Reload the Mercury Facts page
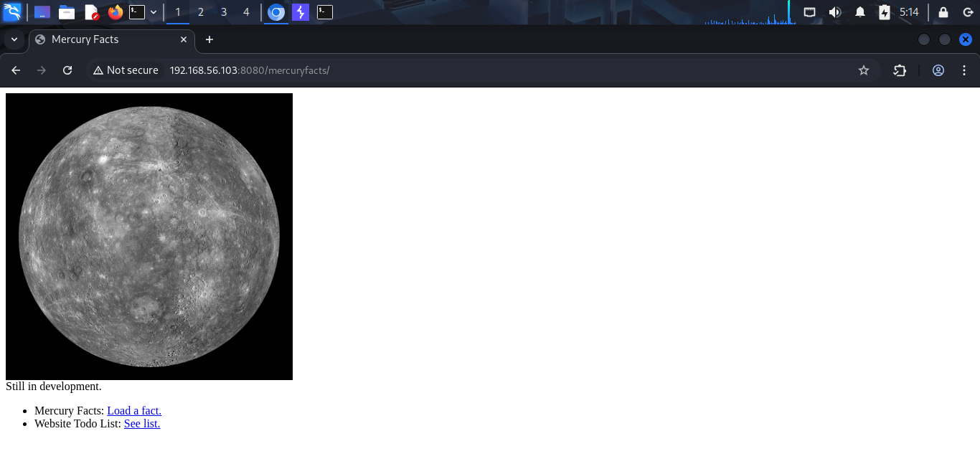 click(x=67, y=70)
